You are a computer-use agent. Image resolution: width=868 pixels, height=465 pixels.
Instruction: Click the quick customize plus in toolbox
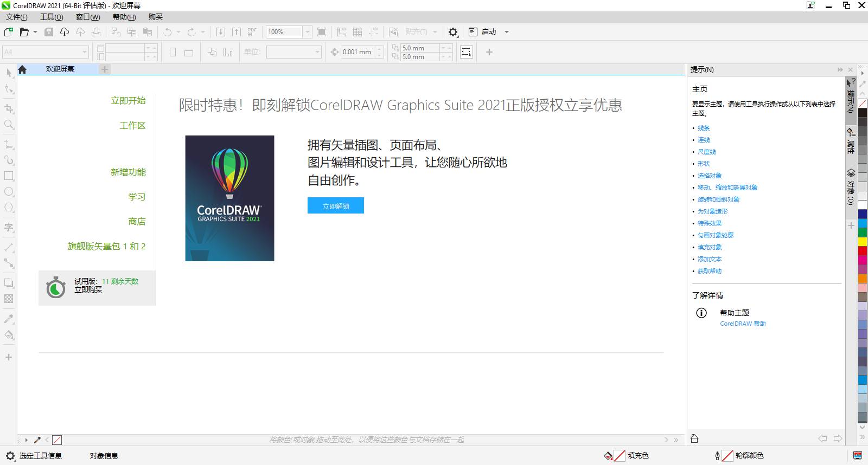click(x=9, y=357)
